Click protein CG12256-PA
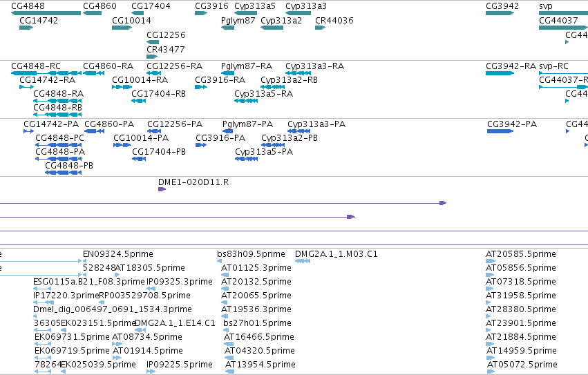This screenshot has width=588, height=375. [154, 131]
